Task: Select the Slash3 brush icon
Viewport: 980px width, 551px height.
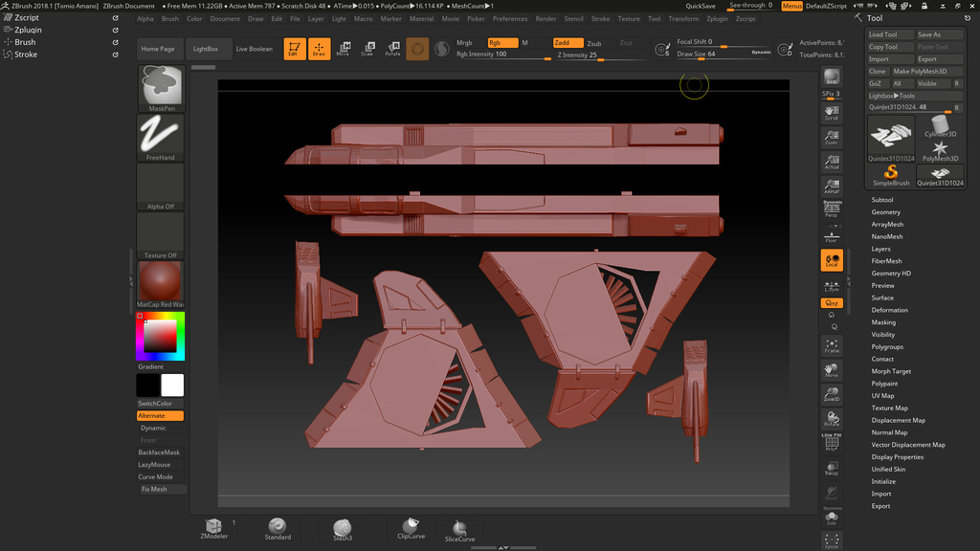Action: click(343, 529)
